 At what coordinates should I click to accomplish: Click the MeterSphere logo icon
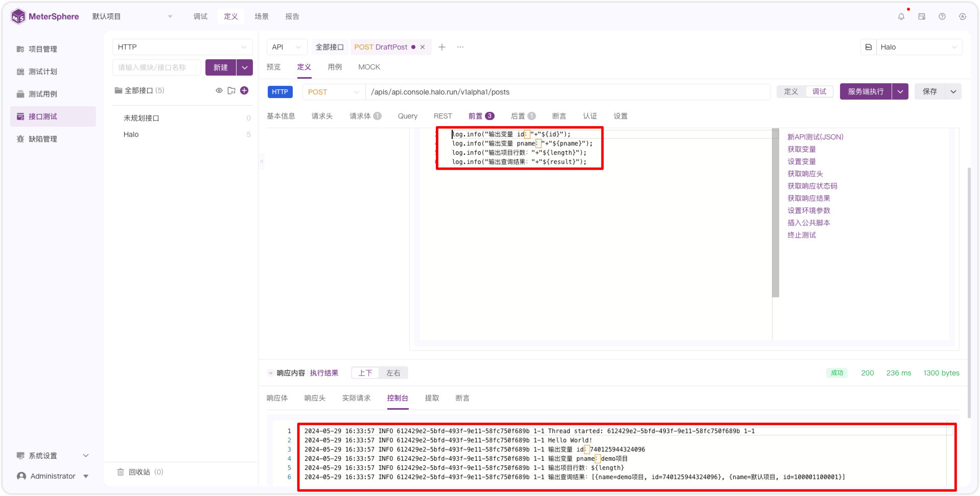[18, 16]
